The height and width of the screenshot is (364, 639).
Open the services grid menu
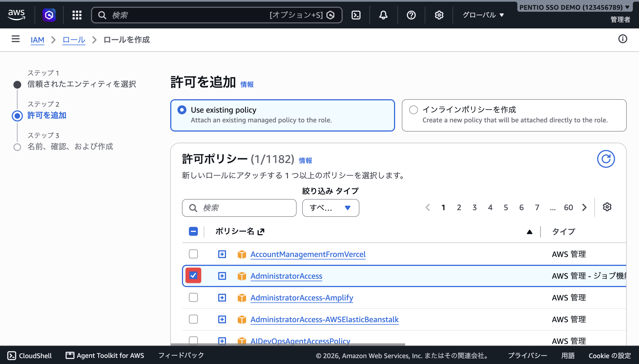click(x=77, y=15)
